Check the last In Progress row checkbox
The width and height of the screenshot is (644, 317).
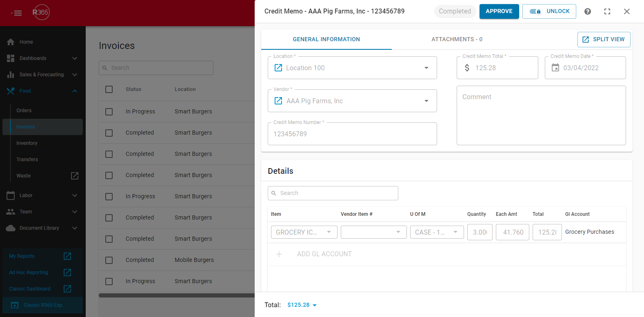pyautogui.click(x=109, y=282)
